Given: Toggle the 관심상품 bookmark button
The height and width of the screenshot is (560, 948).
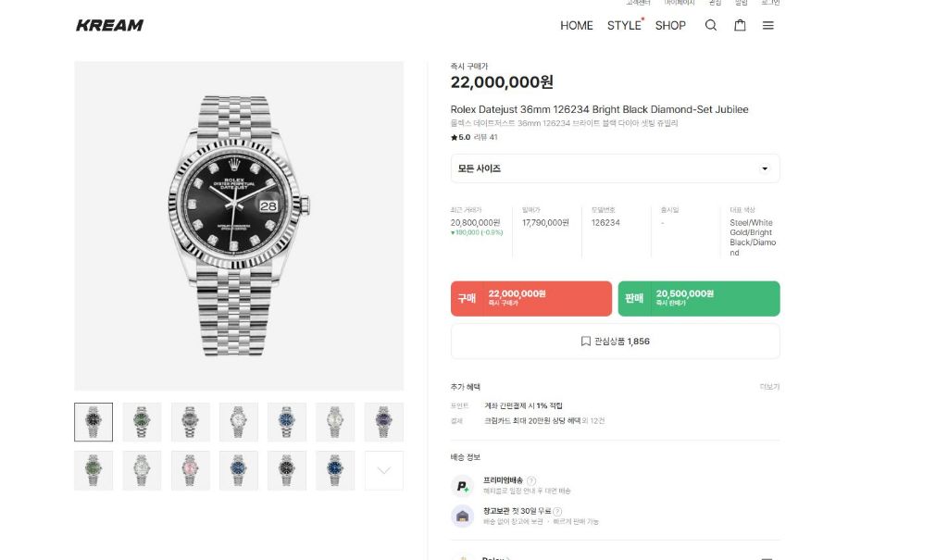Looking at the screenshot, I should [615, 342].
